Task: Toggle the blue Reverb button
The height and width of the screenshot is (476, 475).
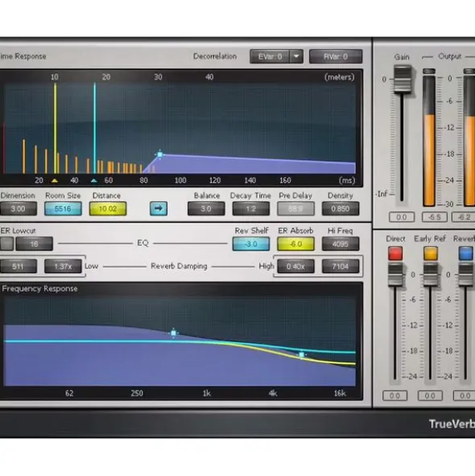Action: [x=466, y=253]
